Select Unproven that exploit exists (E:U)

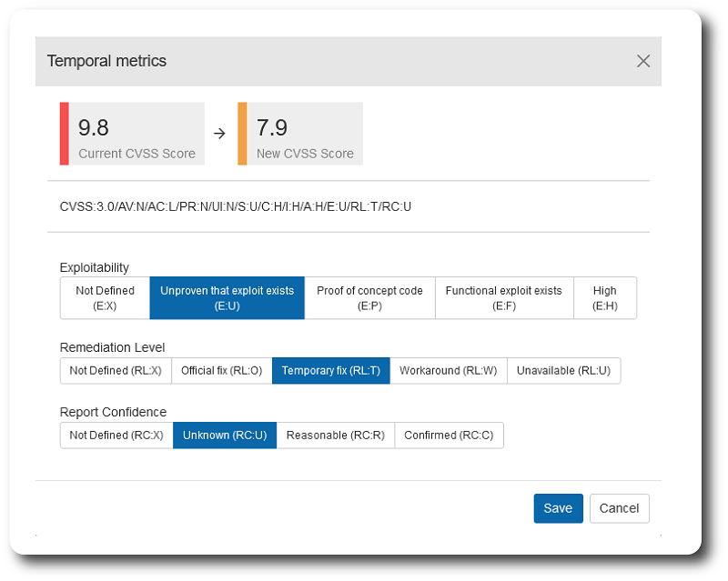[227, 298]
